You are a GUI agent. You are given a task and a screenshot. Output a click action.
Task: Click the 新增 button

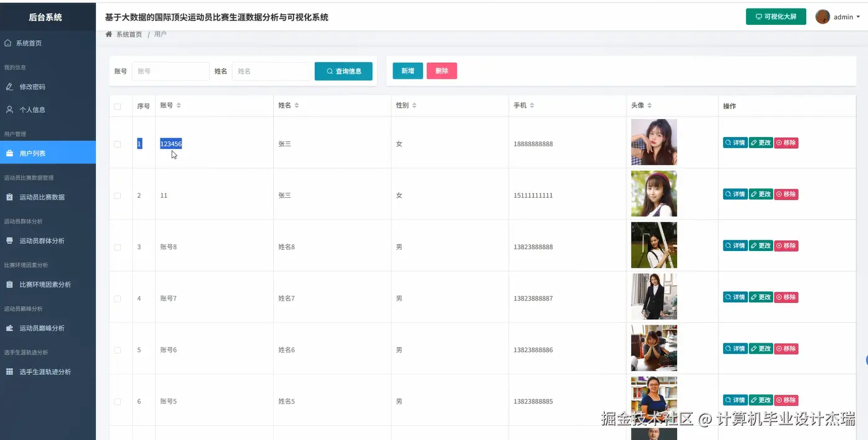click(x=408, y=71)
